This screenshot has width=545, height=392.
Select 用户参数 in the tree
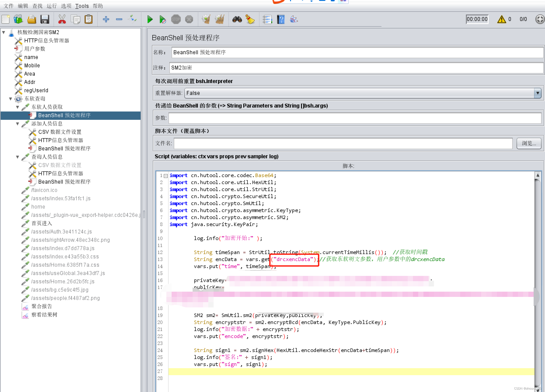[35, 49]
